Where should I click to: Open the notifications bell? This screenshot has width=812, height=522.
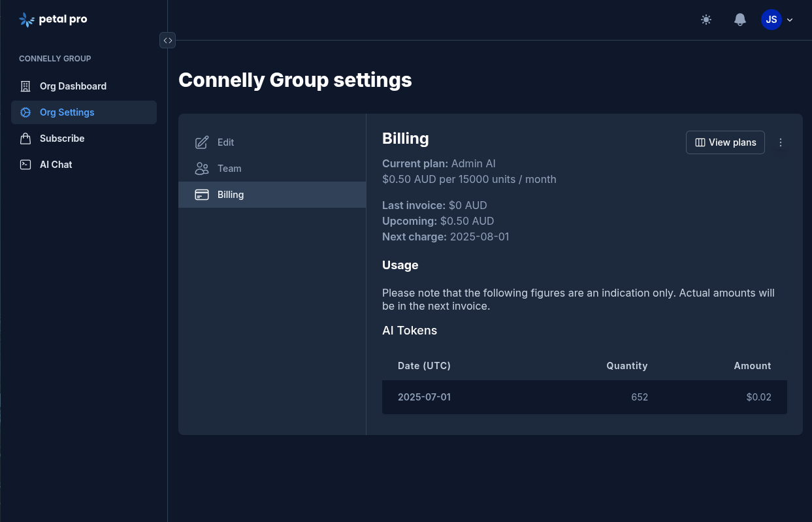[740, 20]
